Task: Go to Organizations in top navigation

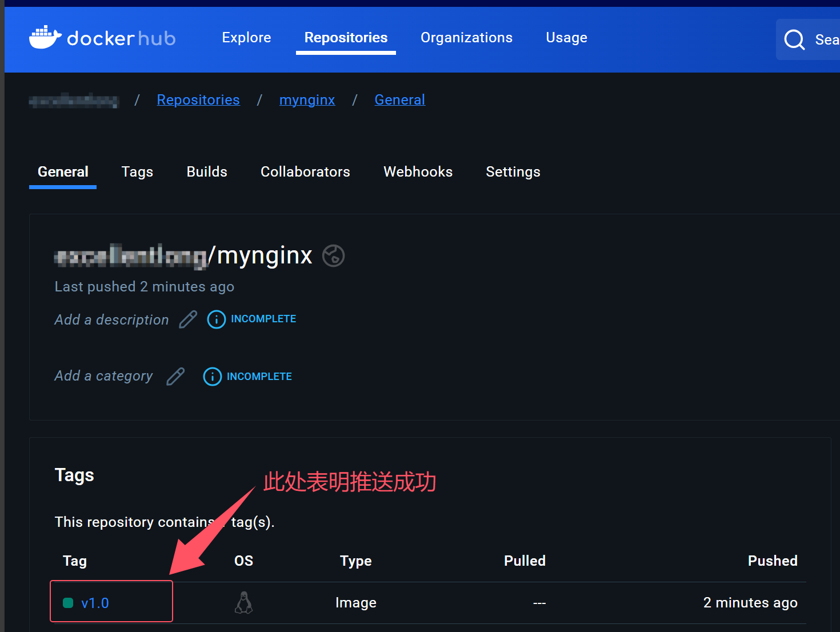Action: [466, 38]
